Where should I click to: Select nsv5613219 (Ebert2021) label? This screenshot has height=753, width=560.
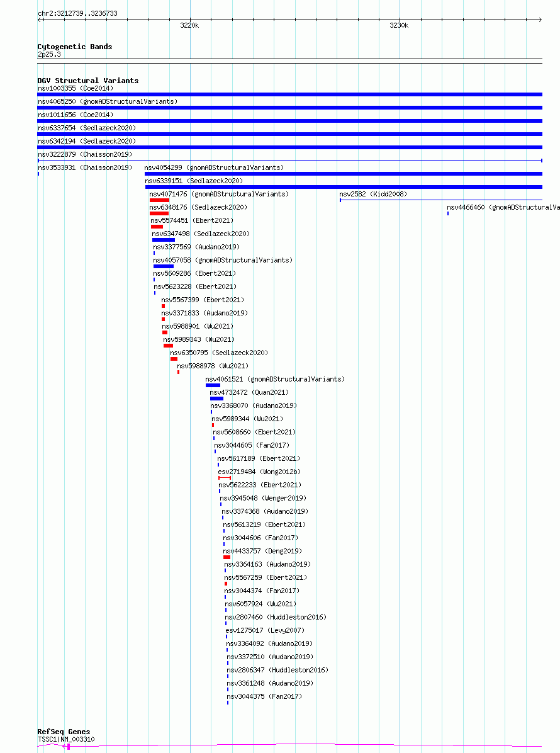264,524
